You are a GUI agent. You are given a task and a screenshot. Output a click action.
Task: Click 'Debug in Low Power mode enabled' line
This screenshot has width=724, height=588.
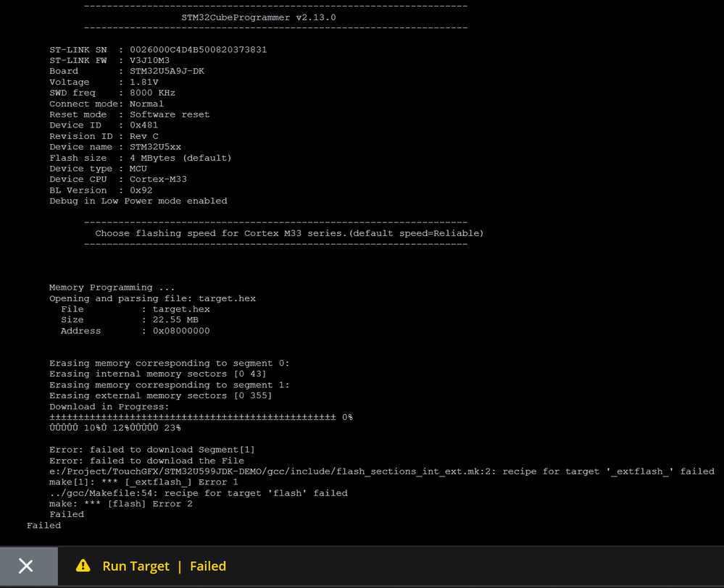138,201
